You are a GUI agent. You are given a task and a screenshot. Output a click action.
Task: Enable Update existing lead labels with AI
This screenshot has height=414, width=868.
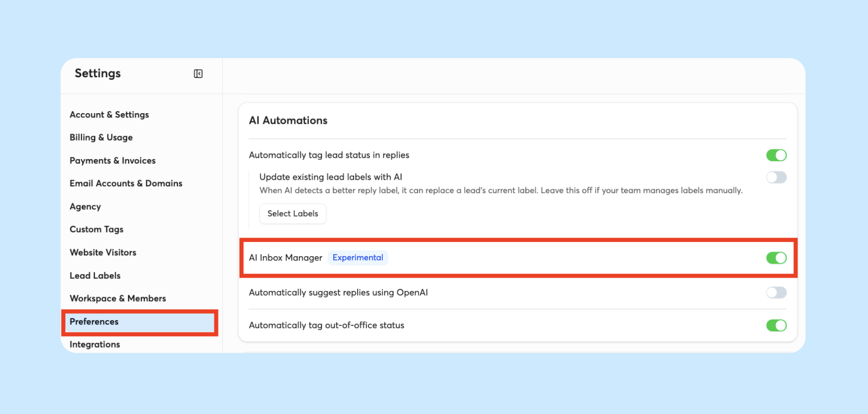pyautogui.click(x=776, y=177)
